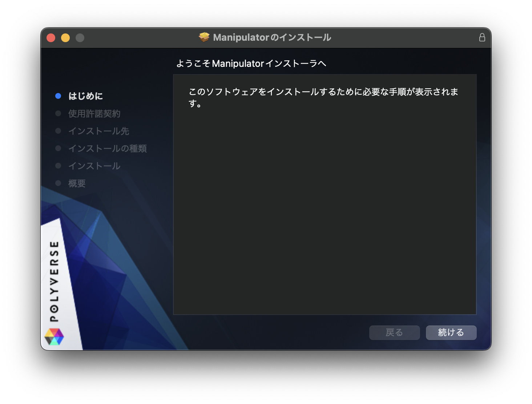
Task: Click the Polyverse hexagon logo
Action: (54, 337)
